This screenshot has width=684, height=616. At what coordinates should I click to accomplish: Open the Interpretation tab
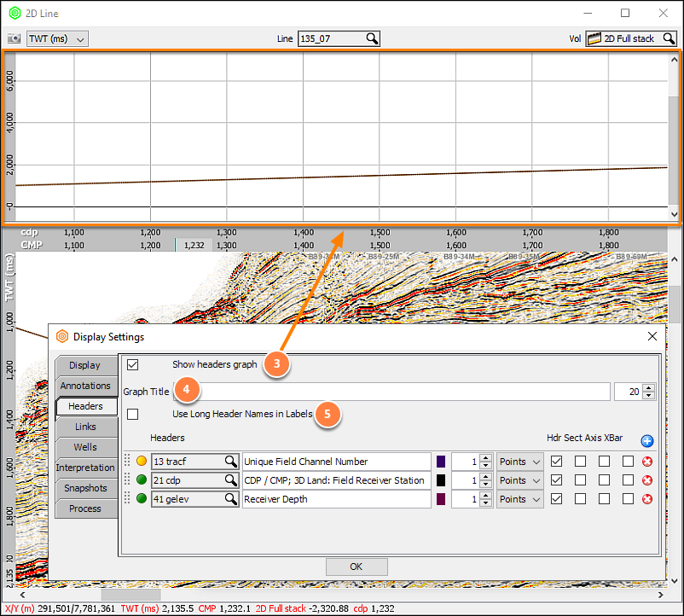tap(86, 468)
